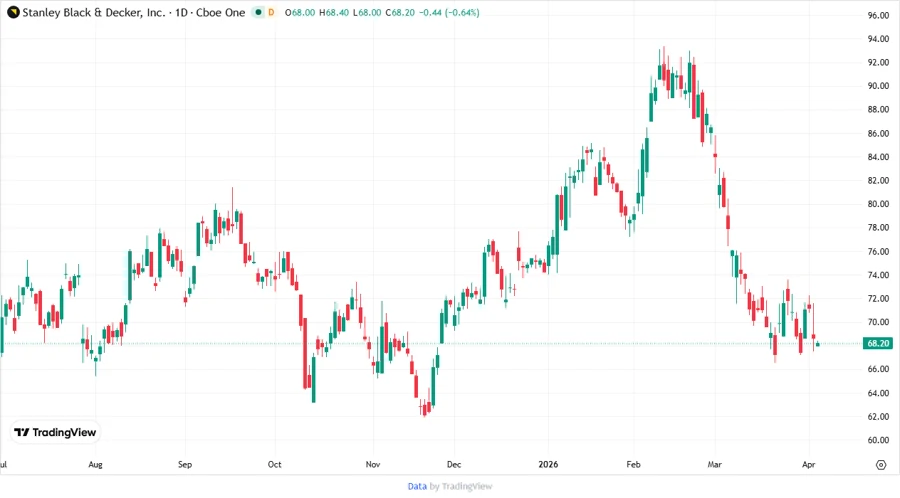Click the 86.00 price axis label

[x=878, y=134]
